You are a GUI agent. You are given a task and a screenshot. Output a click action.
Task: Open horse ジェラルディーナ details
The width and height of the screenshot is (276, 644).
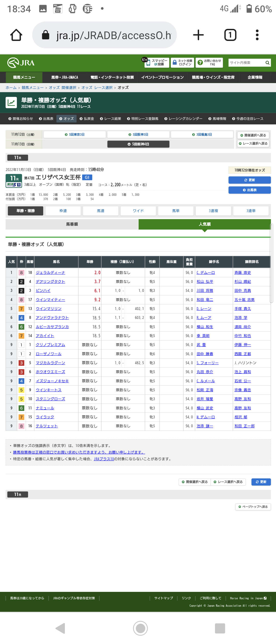50,273
